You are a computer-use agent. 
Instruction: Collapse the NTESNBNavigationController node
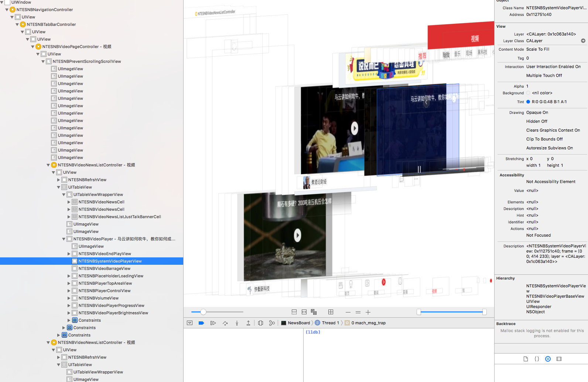[x=7, y=10]
